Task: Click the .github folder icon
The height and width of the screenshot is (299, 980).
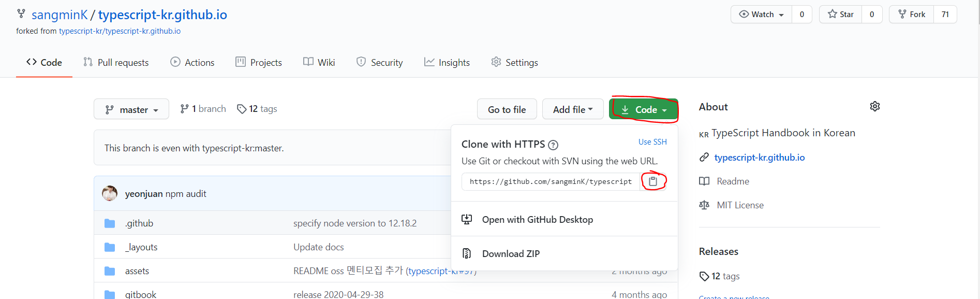Action: (110, 223)
